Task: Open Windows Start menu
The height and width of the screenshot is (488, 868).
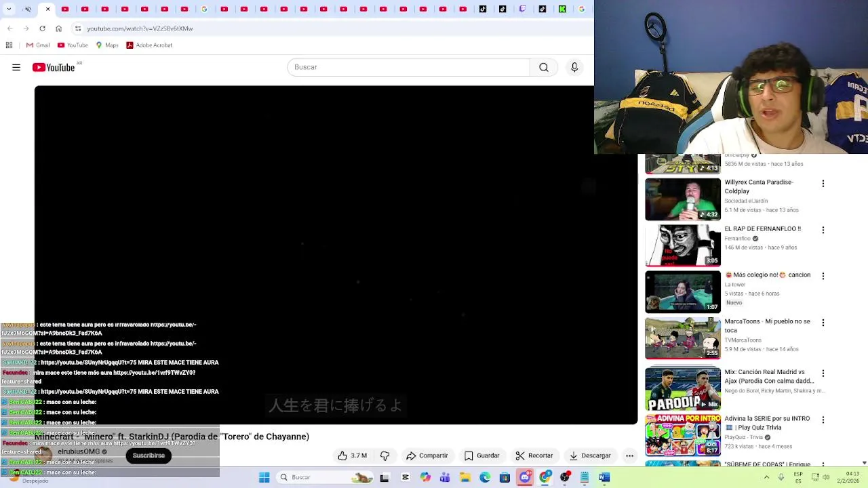Action: (264, 477)
